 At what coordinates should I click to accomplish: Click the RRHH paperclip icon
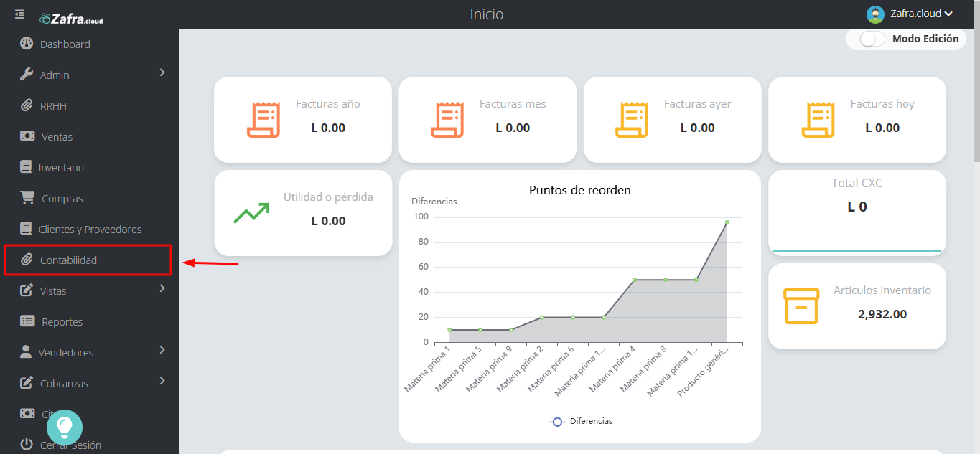tap(27, 105)
